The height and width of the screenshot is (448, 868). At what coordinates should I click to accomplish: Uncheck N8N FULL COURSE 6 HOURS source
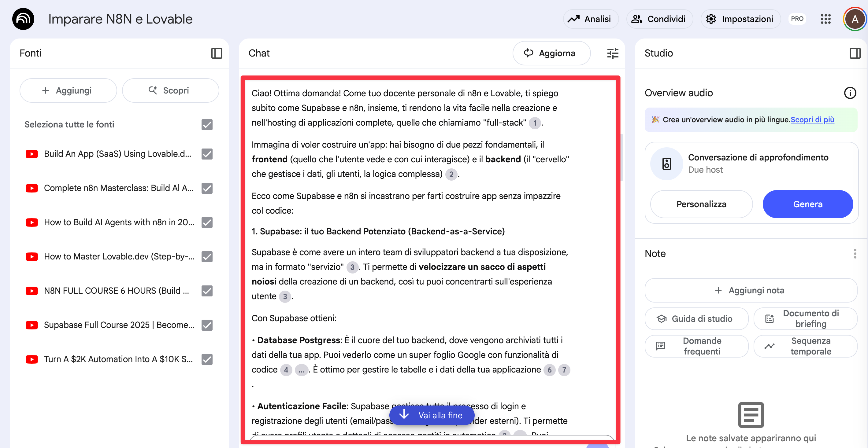coord(207,291)
